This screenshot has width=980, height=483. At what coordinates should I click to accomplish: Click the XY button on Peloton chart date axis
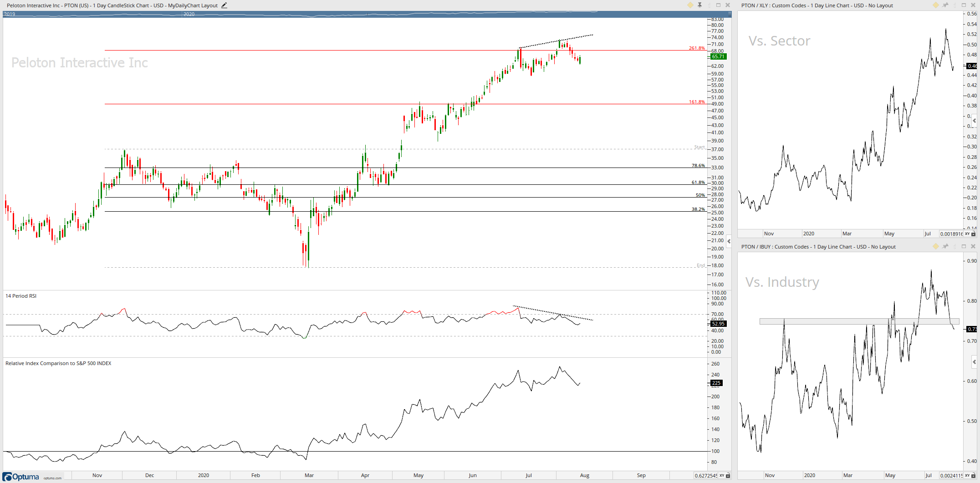click(x=722, y=476)
